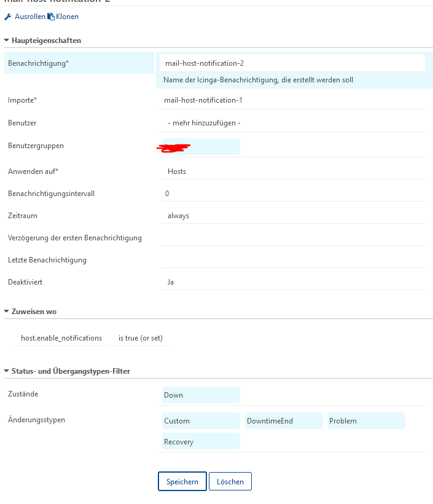The image size is (433, 504).
Task: Focus the Benachrichtigungsintervall field
Action: pos(292,194)
